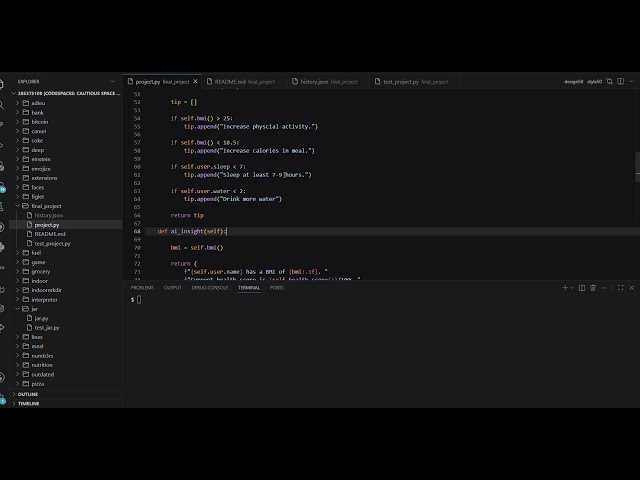Screen dimensions: 640x480
Task: Open the meal folder
Action: (37, 346)
